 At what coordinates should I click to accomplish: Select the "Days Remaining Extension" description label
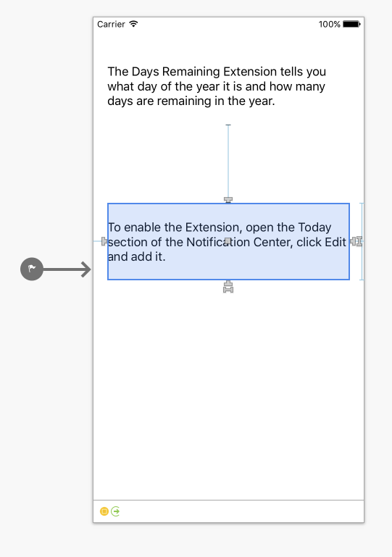[x=217, y=86]
